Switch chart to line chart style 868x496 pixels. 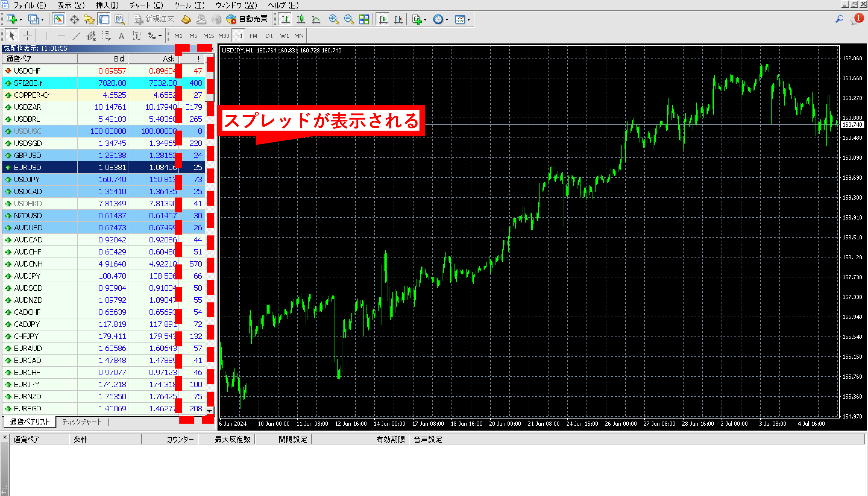point(316,19)
